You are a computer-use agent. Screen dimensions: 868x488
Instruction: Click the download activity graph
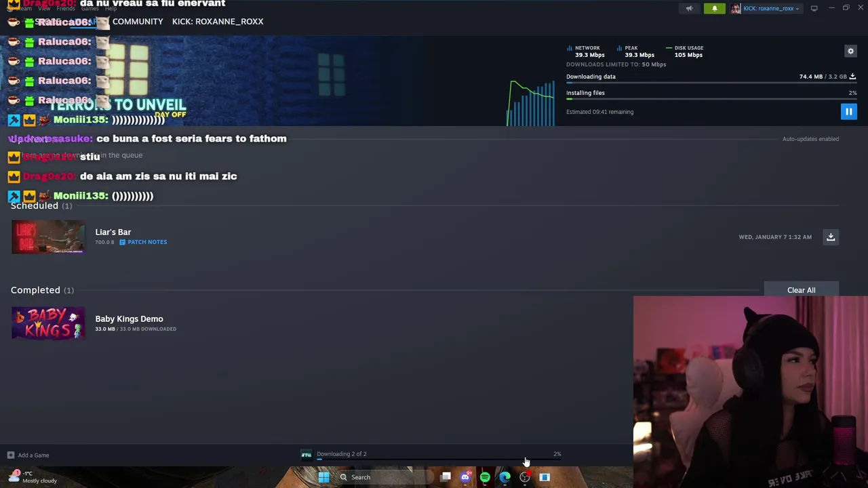[530, 103]
